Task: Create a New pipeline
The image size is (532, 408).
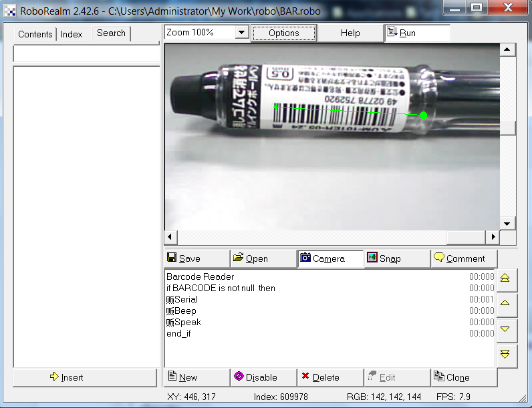Action: tap(196, 377)
